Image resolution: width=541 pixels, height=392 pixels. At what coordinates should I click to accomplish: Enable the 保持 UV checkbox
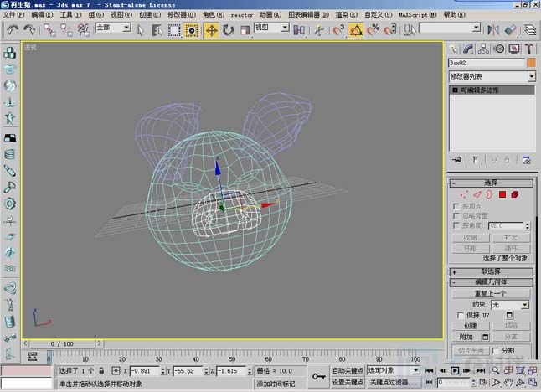[460, 316]
